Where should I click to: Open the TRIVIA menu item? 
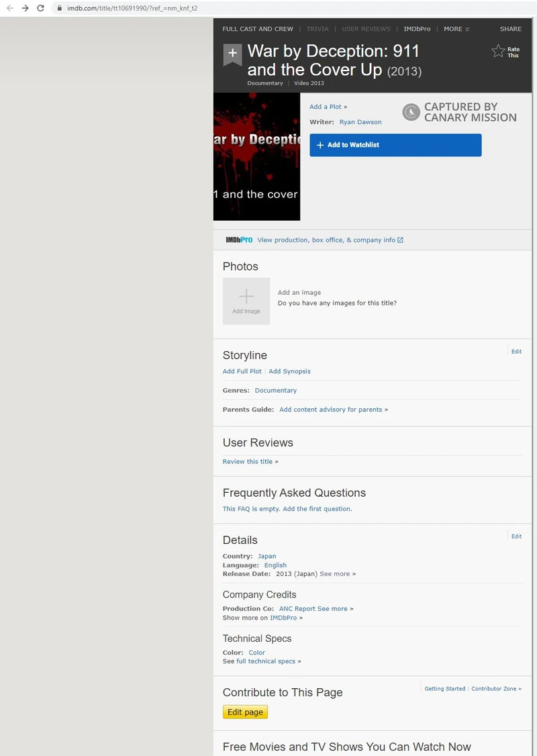point(318,29)
